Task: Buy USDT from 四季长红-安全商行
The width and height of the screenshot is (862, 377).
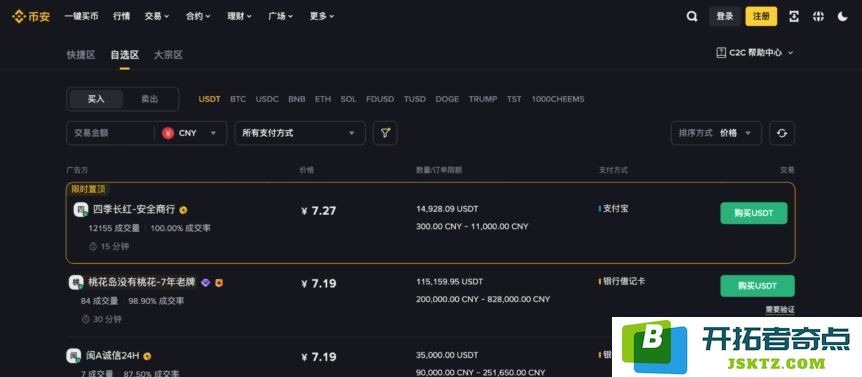Action: [754, 213]
